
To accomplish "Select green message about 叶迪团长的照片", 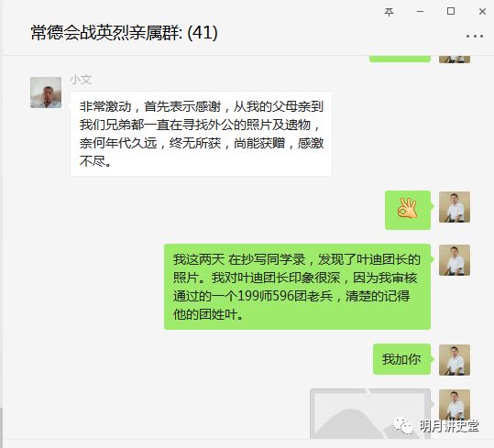I will pyautogui.click(x=297, y=287).
